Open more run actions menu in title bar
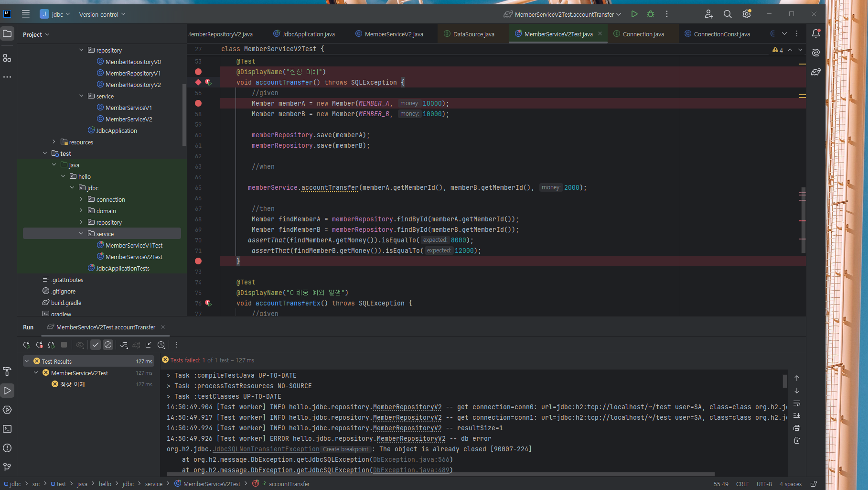The height and width of the screenshot is (490, 868). [667, 14]
